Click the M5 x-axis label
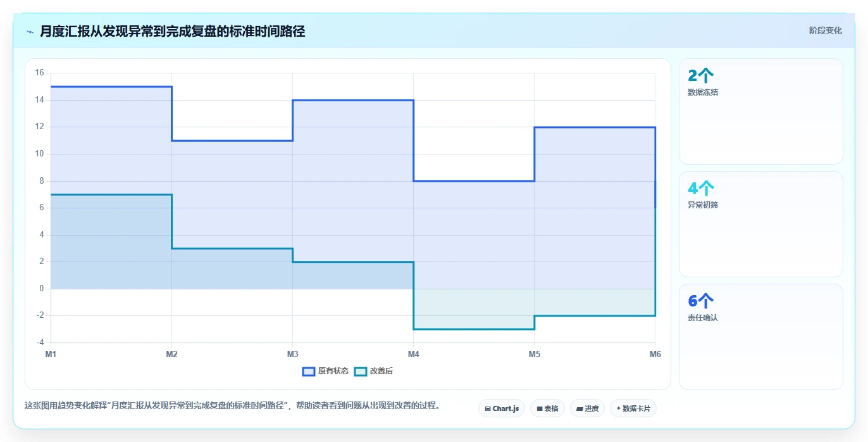The height and width of the screenshot is (442, 868). pos(535,354)
